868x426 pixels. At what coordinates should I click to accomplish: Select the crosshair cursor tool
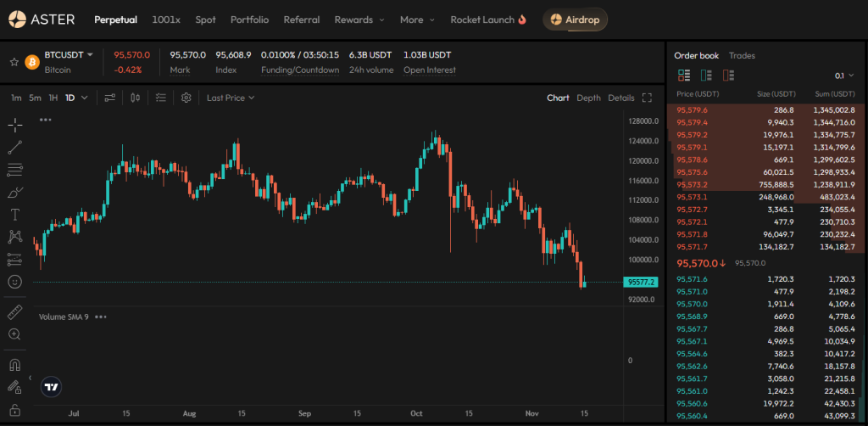(x=14, y=126)
